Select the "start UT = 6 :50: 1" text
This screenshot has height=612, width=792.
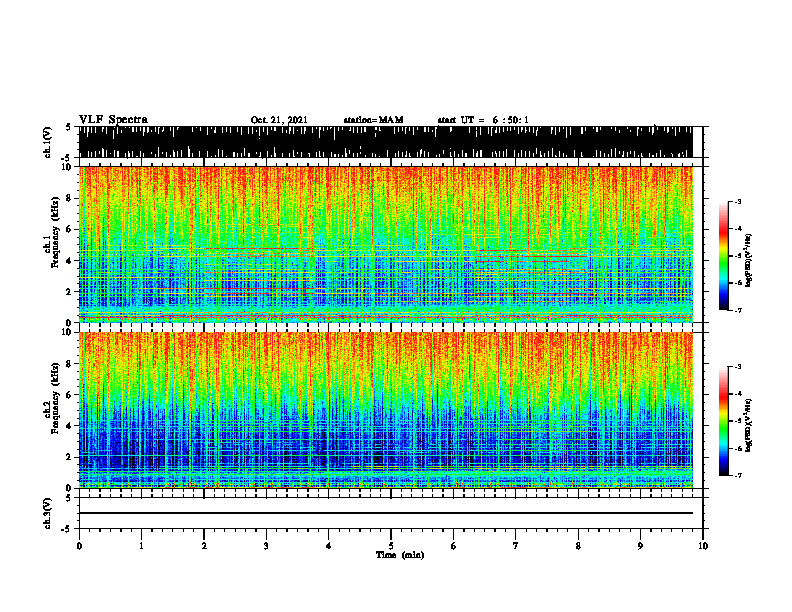(x=483, y=120)
